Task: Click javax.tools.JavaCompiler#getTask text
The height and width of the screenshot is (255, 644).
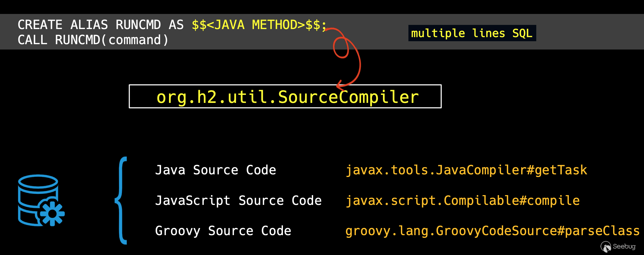Action: click(x=466, y=170)
